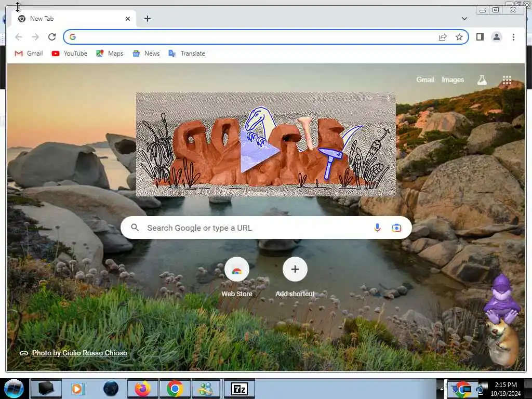Select the New Tab tab
This screenshot has height=399, width=532.
pos(74,19)
